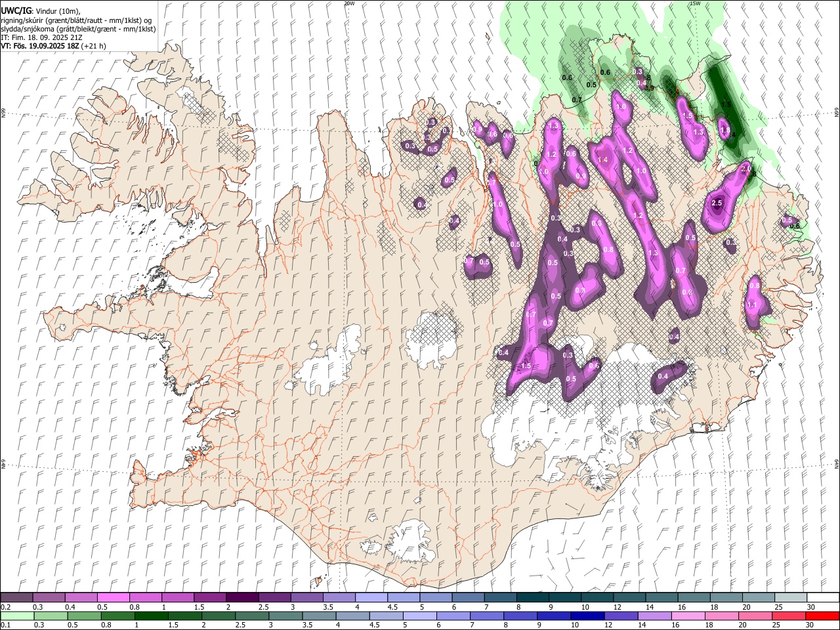This screenshot has height=630, width=840.
Task: Click the '0.1' label in the lower legend
Action: pos(5,625)
